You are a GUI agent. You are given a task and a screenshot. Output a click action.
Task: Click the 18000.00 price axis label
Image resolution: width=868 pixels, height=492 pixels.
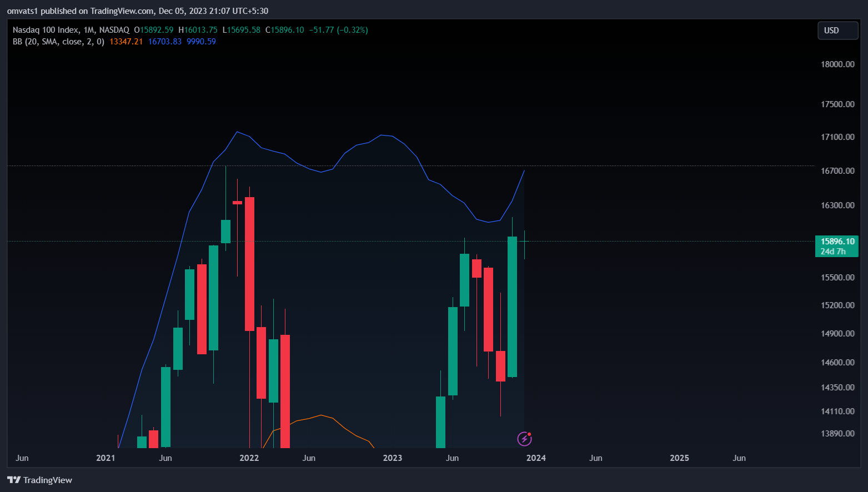pyautogui.click(x=837, y=64)
